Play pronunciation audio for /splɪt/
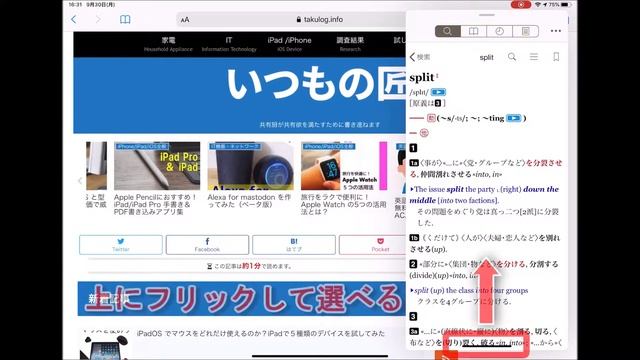This screenshot has height=360, width=640. click(438, 92)
